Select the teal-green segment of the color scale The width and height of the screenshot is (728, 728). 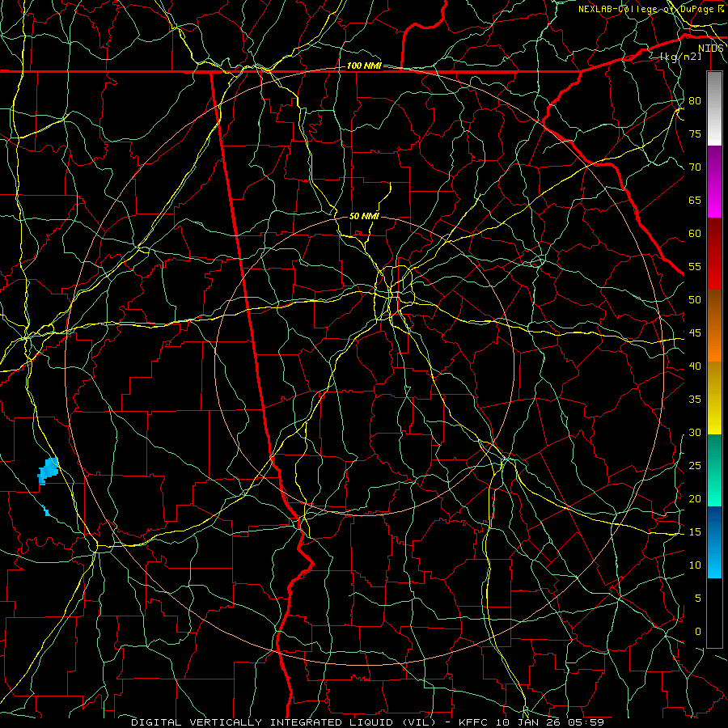pyautogui.click(x=714, y=470)
